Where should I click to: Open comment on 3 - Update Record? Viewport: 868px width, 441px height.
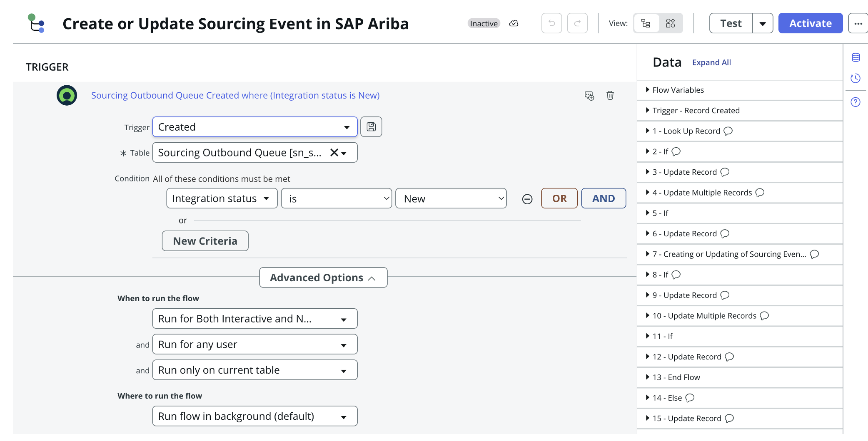click(x=725, y=172)
